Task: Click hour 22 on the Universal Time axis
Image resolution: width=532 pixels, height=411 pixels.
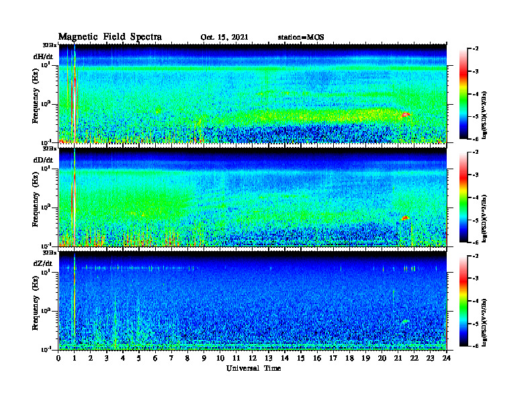Action: tap(414, 359)
